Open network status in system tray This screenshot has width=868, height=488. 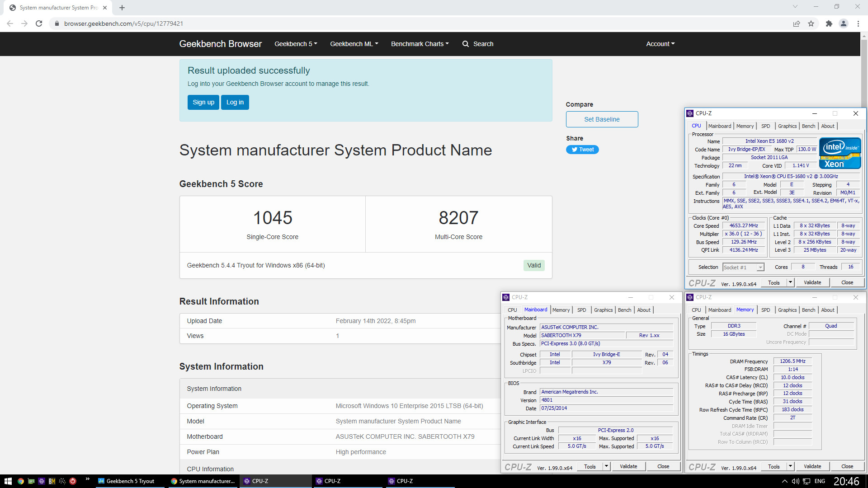(x=807, y=481)
